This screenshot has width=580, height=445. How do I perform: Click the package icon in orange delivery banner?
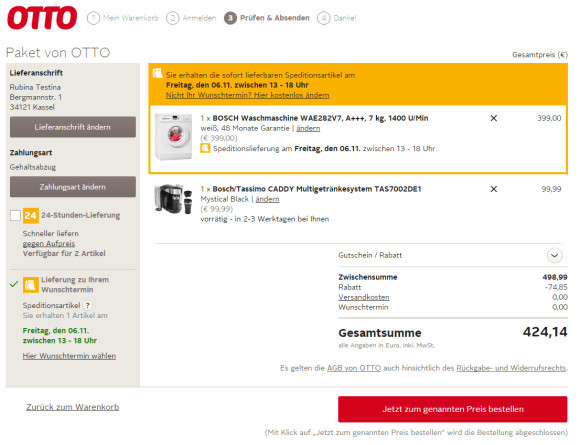coord(158,73)
